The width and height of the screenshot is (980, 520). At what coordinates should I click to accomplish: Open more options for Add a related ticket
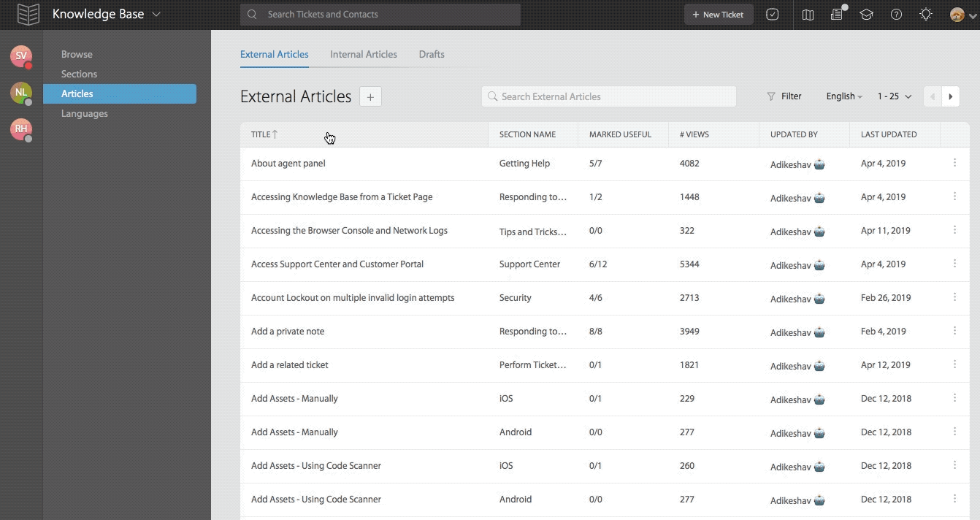tap(954, 364)
